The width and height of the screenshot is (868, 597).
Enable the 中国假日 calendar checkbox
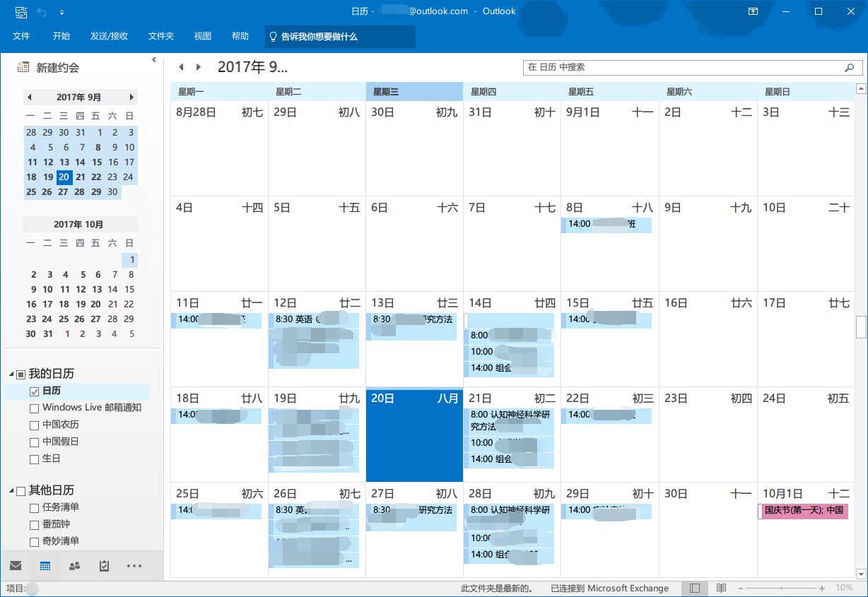click(x=34, y=442)
